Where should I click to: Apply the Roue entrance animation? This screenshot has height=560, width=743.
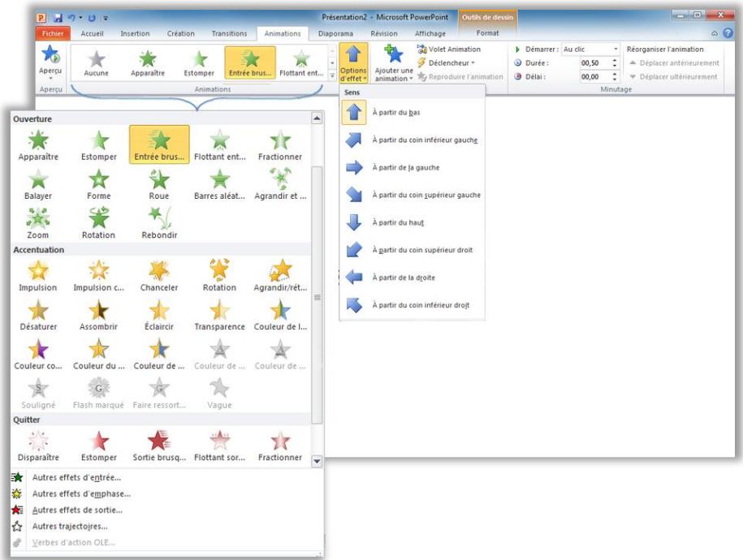(159, 184)
